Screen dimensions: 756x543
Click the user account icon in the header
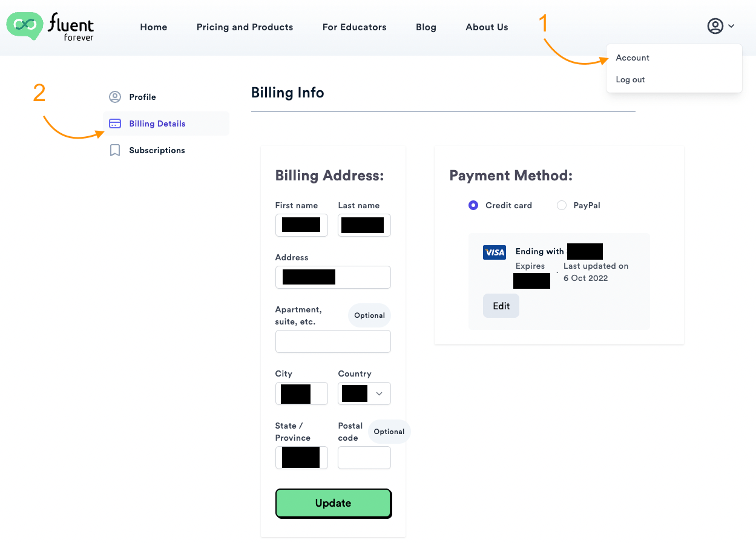(x=714, y=26)
